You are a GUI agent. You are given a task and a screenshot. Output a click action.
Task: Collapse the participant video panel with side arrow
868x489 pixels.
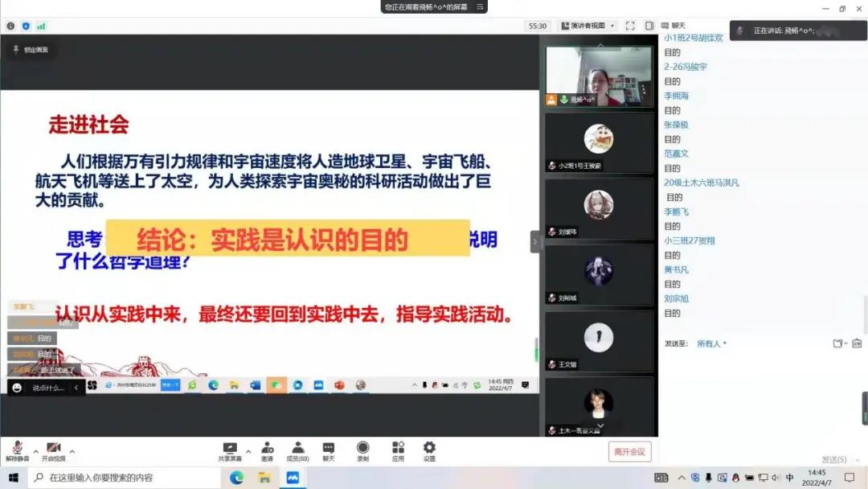pos(536,241)
